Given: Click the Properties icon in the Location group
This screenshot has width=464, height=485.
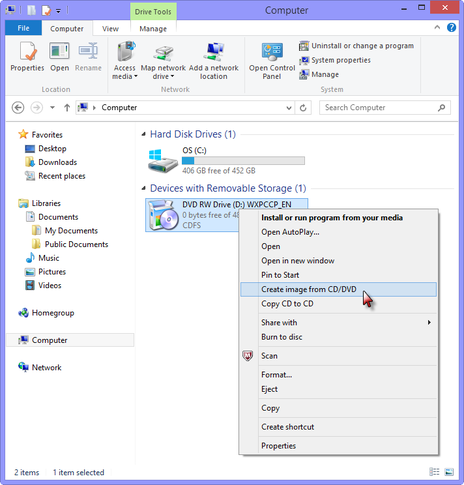Looking at the screenshot, I should click(x=27, y=52).
